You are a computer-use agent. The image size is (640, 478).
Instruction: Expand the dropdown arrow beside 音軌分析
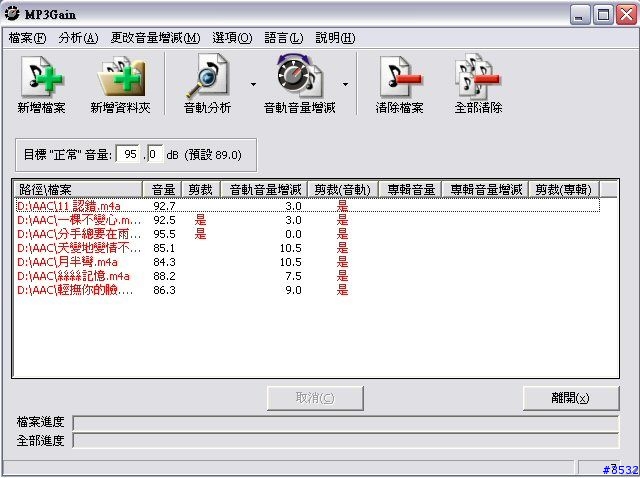(x=253, y=84)
